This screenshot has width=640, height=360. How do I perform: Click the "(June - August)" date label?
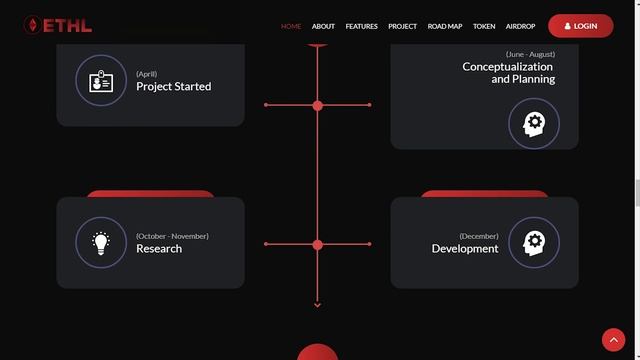(x=530, y=54)
